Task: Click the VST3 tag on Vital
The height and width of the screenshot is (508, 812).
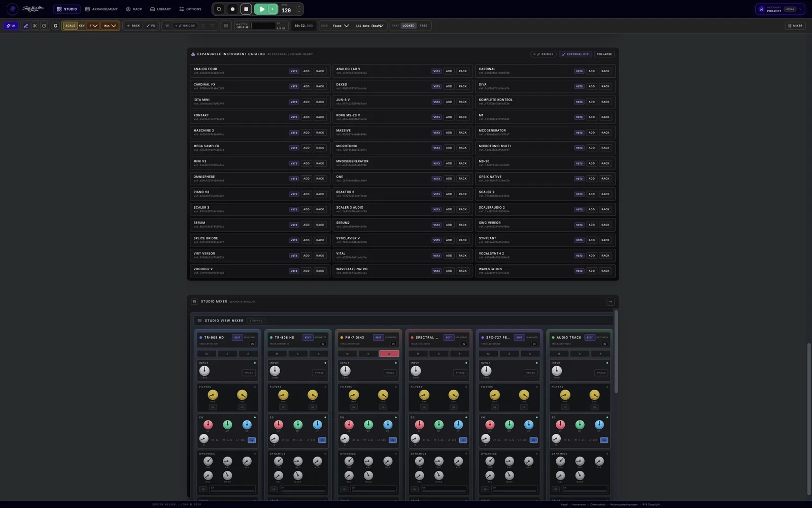Action: click(x=436, y=256)
